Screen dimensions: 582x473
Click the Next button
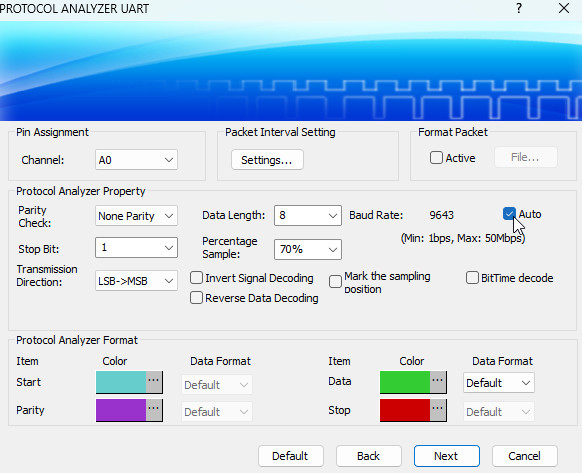(447, 456)
